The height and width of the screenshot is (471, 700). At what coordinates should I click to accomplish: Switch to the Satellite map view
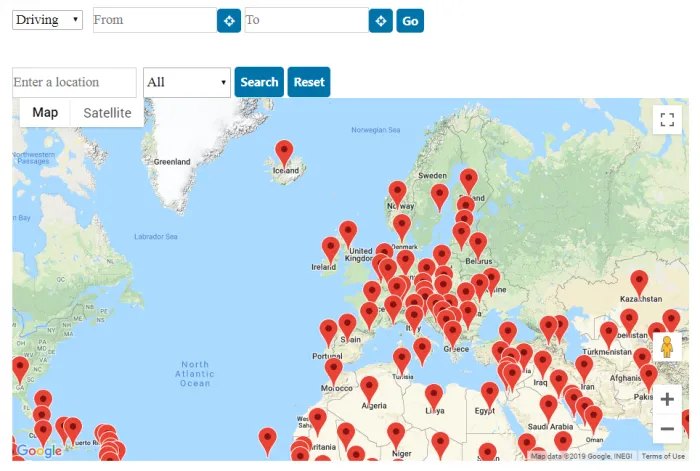tap(107, 113)
